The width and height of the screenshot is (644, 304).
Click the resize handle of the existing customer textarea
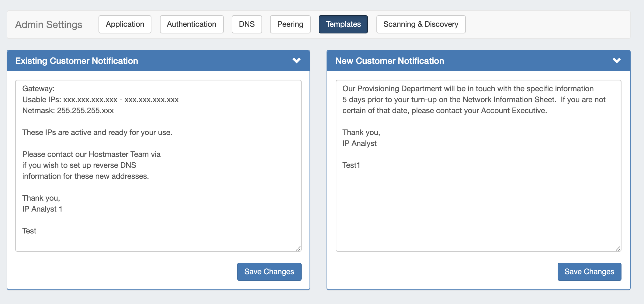(x=298, y=248)
